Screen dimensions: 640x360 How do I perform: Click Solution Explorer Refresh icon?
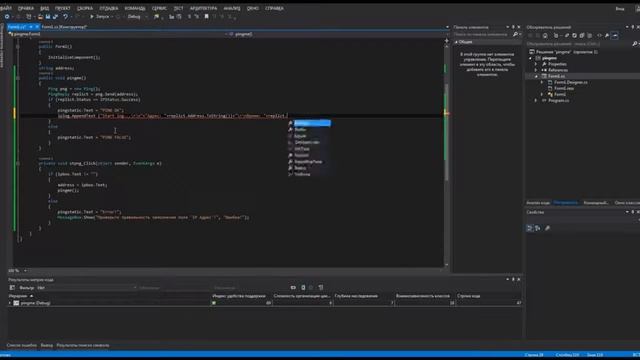[x=574, y=36]
